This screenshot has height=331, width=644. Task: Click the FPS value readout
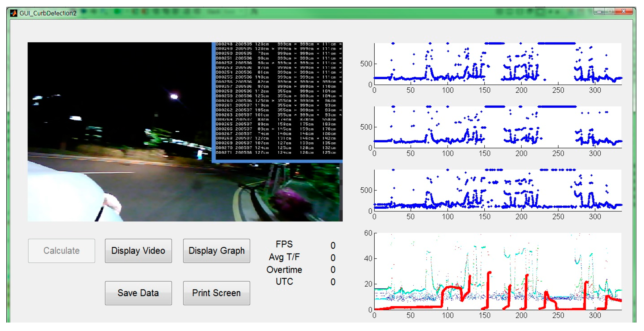click(333, 246)
